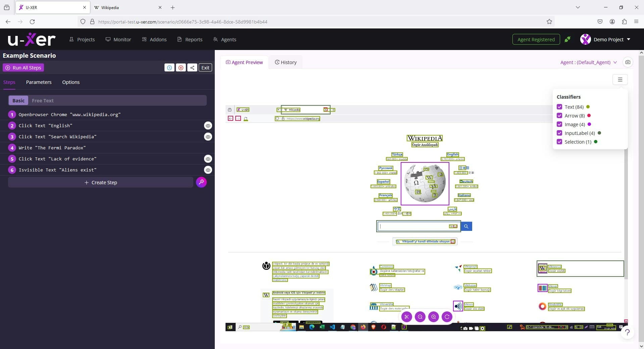The image size is (644, 349).
Task: Expand the Agent Default_Agent selector
Action: pyautogui.click(x=588, y=62)
